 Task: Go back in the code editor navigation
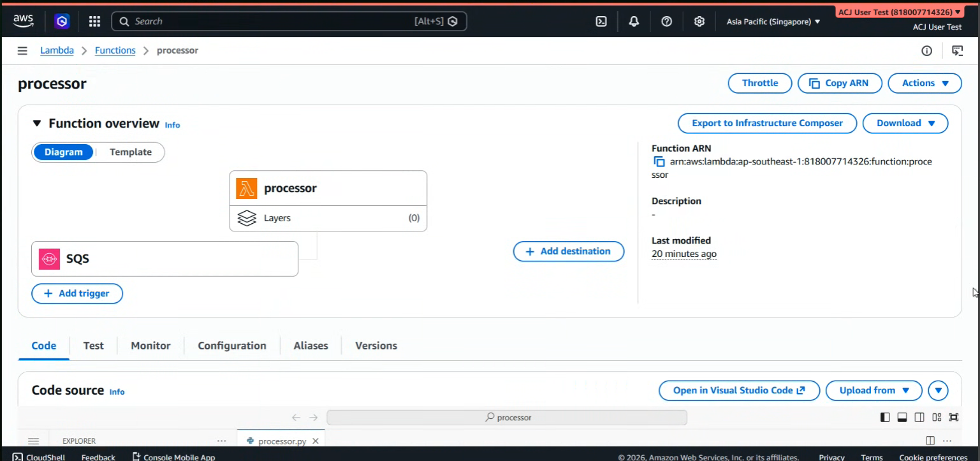coord(296,418)
